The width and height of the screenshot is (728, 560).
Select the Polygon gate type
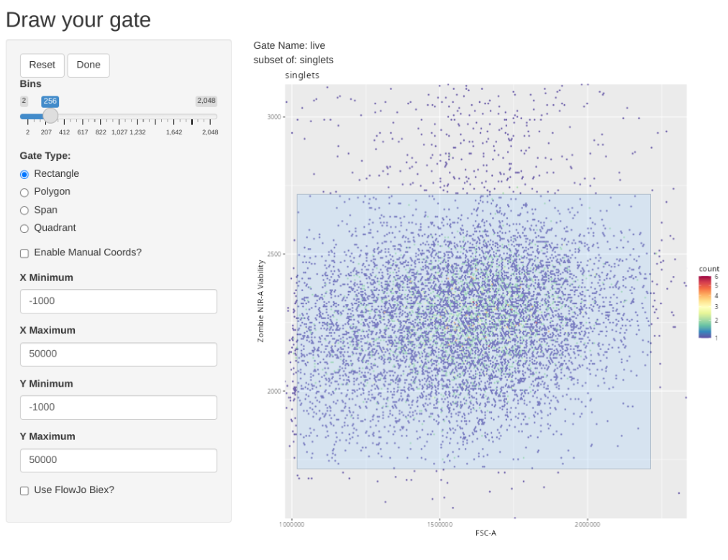[x=24, y=192]
